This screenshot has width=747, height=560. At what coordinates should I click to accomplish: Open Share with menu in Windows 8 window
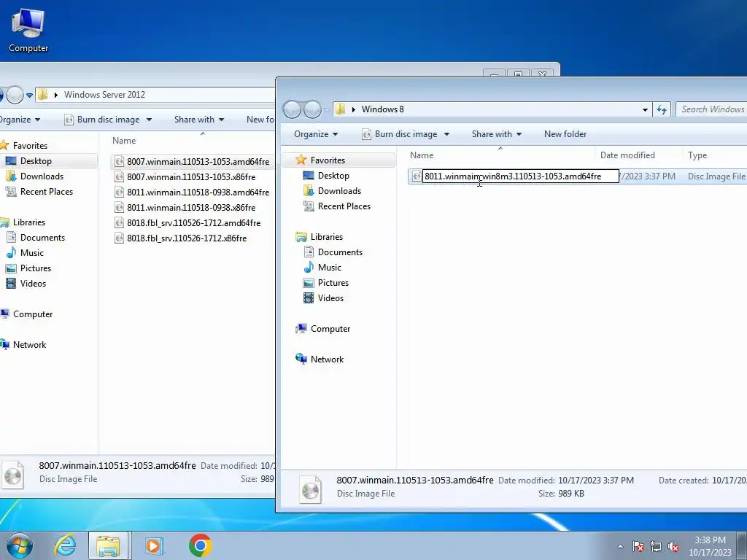pos(496,134)
